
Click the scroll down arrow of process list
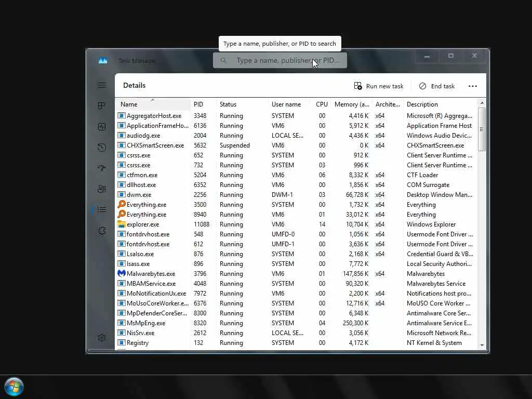click(x=482, y=345)
